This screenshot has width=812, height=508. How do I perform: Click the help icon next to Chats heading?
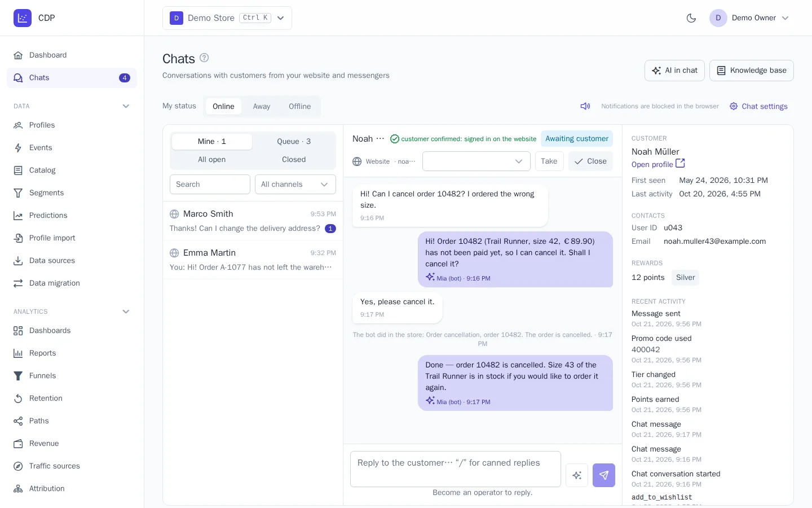point(204,58)
